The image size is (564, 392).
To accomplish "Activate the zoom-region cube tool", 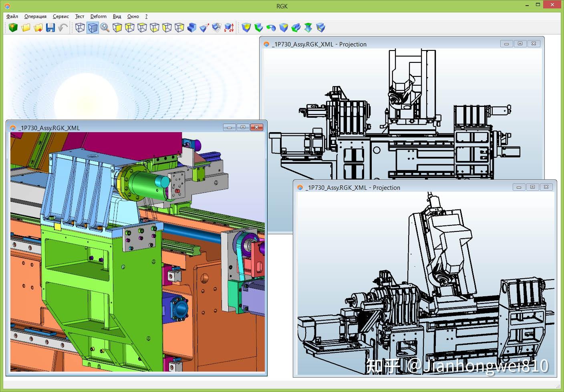I will coord(105,27).
